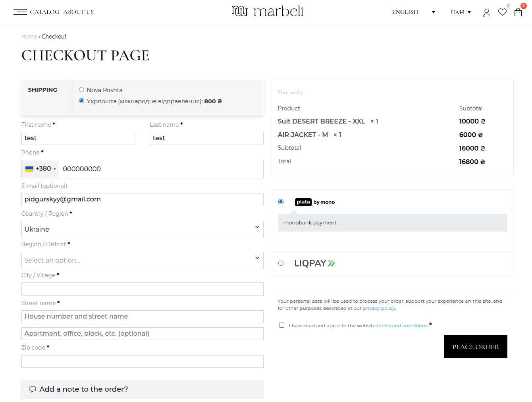
Task: Go to About Us page
Action: (79, 12)
